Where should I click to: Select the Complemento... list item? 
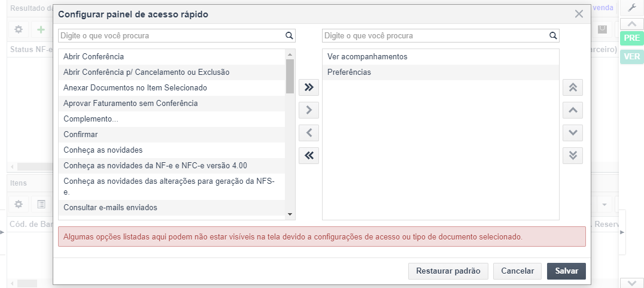pyautogui.click(x=172, y=119)
